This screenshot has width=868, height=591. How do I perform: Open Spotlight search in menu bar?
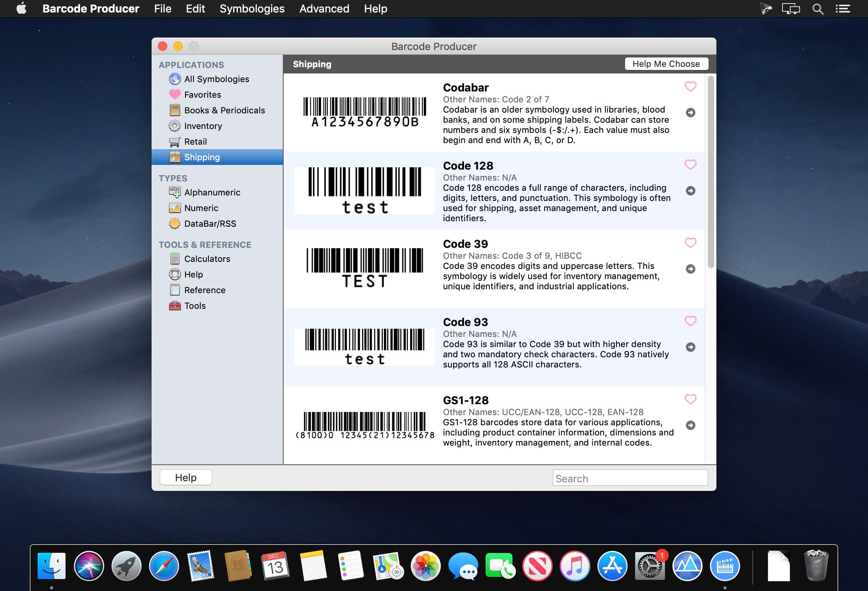[818, 9]
